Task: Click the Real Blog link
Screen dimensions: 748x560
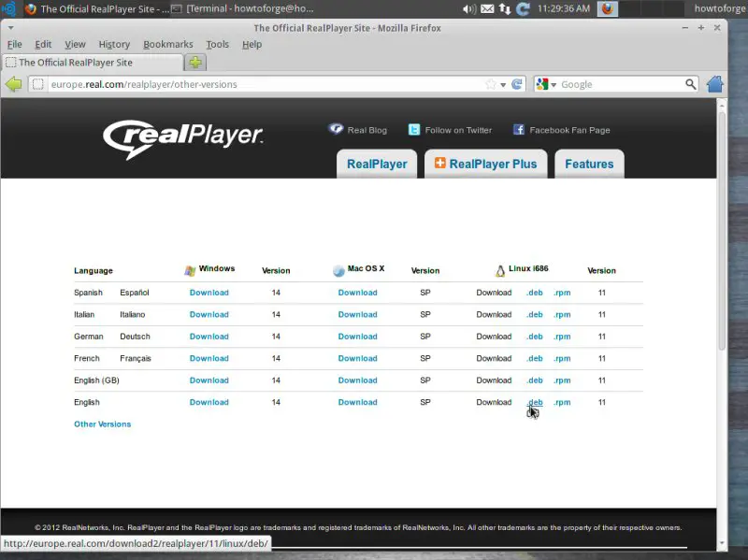Action: tap(367, 130)
